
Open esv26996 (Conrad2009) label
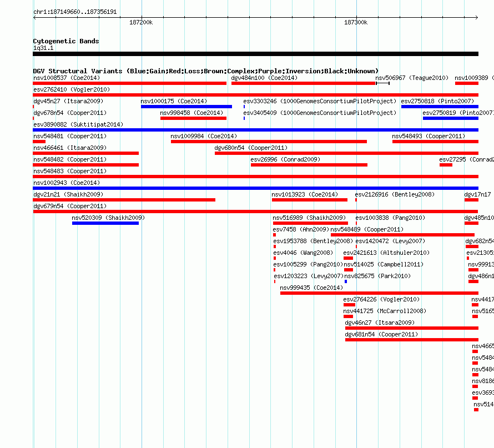[285, 159]
